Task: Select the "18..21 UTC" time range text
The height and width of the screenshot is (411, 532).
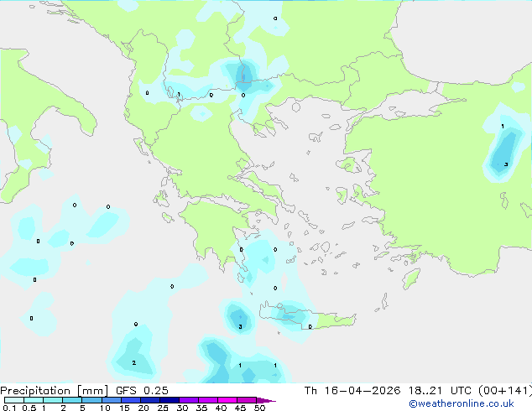Action: tap(440, 391)
